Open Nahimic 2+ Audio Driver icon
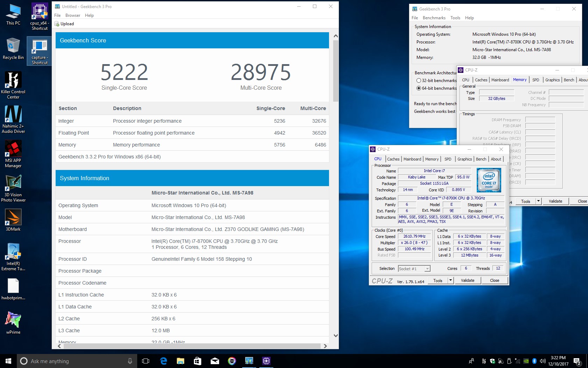 (x=13, y=120)
